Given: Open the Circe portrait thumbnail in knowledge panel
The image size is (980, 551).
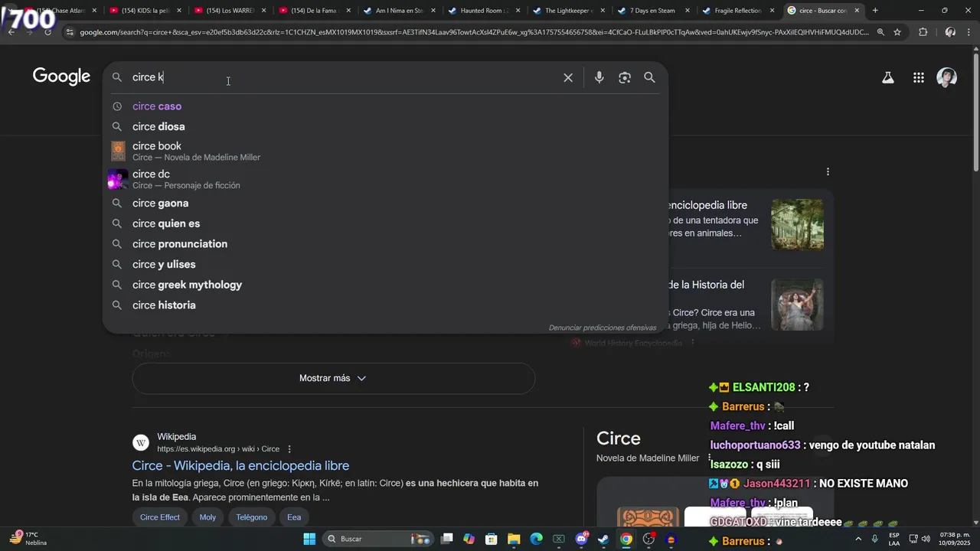Looking at the screenshot, I should coord(797,304).
